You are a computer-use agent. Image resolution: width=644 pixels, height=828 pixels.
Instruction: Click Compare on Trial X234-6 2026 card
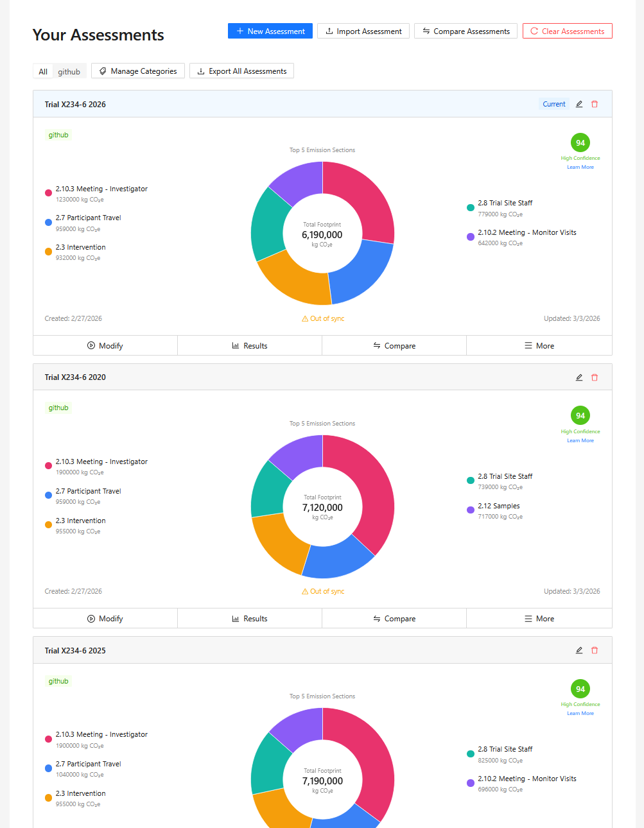394,345
